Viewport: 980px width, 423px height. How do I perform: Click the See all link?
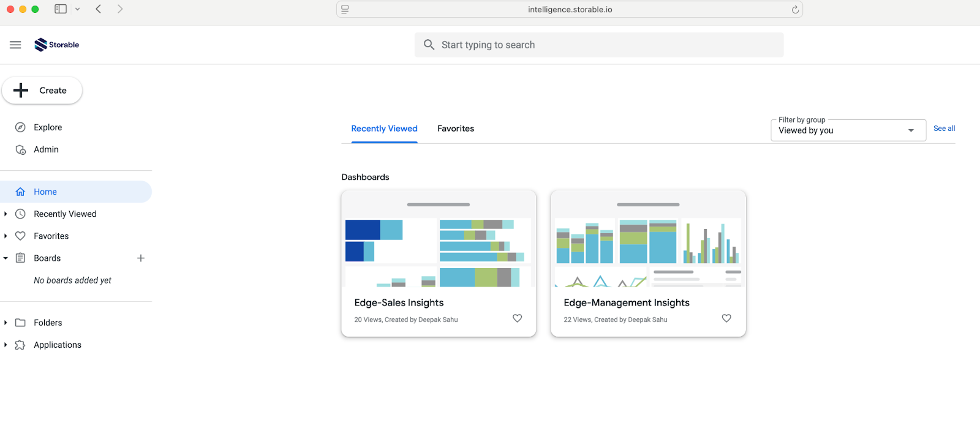coord(944,129)
